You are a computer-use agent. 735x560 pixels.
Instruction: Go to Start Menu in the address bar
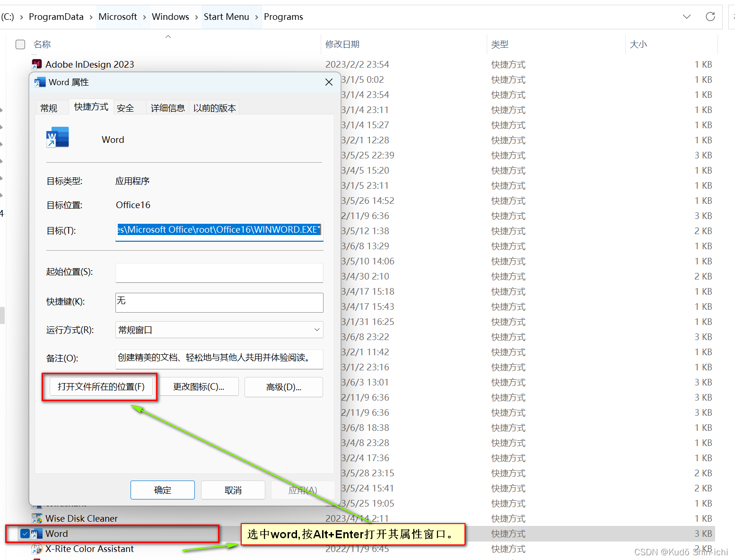227,17
